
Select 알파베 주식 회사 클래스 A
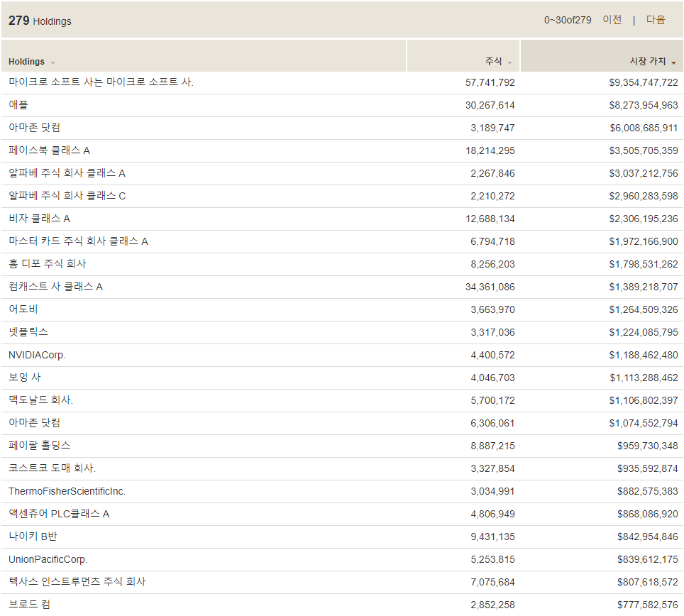pos(67,172)
